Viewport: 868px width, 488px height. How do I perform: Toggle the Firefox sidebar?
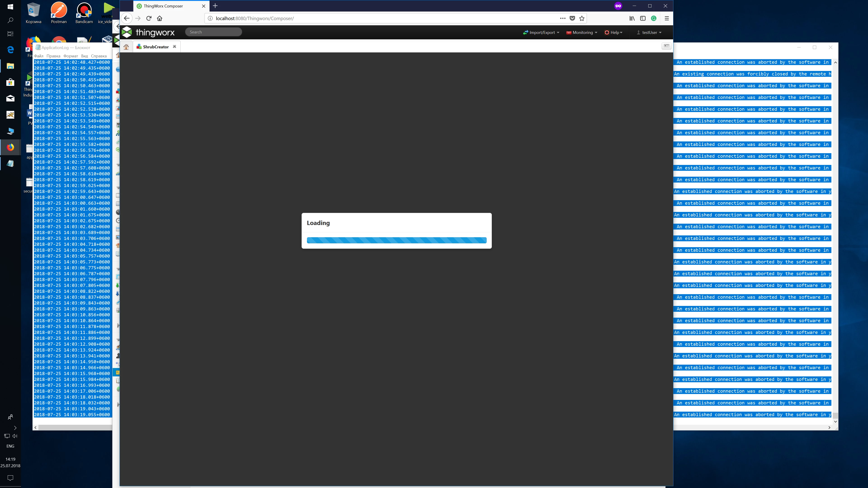[x=643, y=18]
